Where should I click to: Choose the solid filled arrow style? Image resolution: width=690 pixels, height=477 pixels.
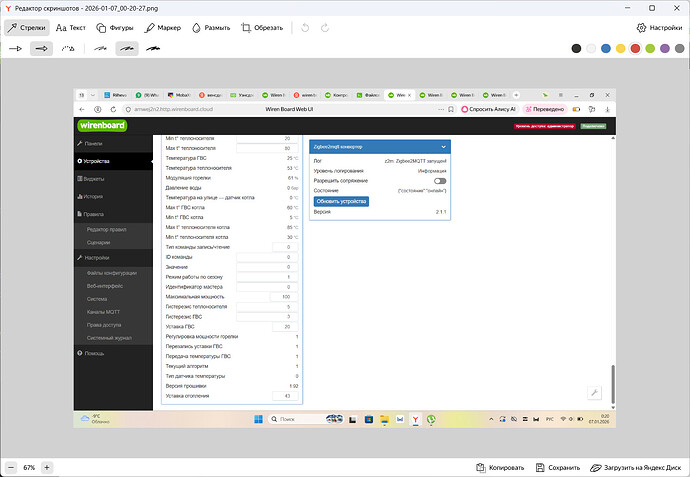pos(41,48)
